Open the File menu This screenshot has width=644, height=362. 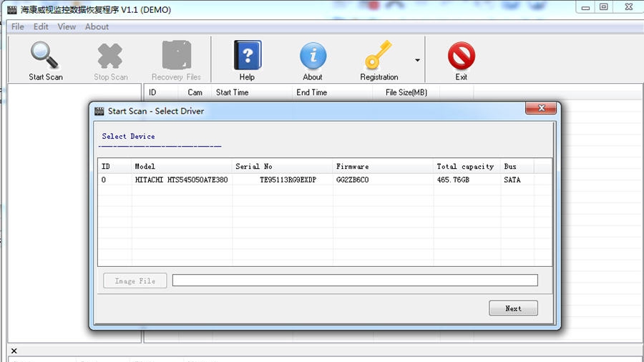pos(18,26)
